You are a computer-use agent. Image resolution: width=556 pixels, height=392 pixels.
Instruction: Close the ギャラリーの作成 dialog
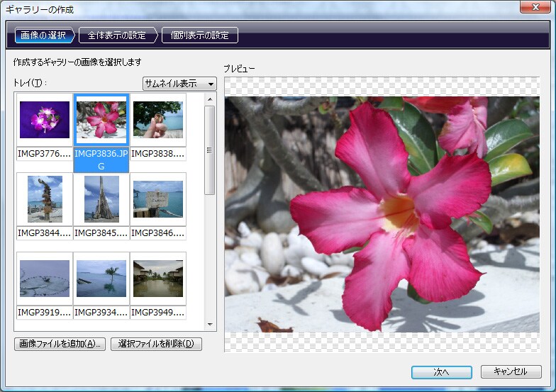535,7
